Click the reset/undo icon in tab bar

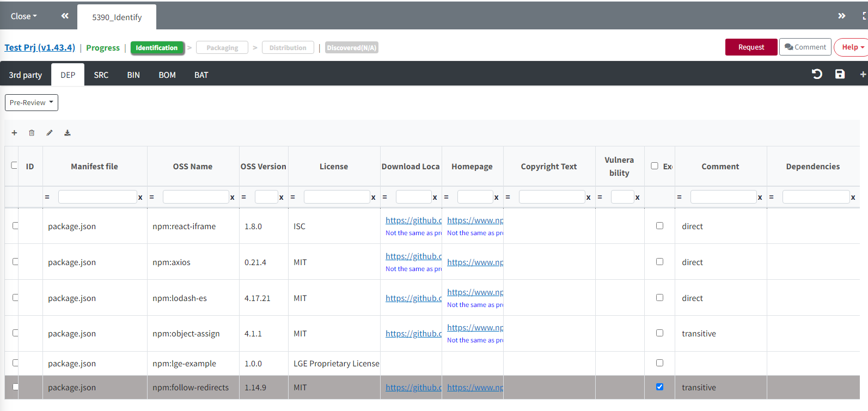click(x=817, y=74)
